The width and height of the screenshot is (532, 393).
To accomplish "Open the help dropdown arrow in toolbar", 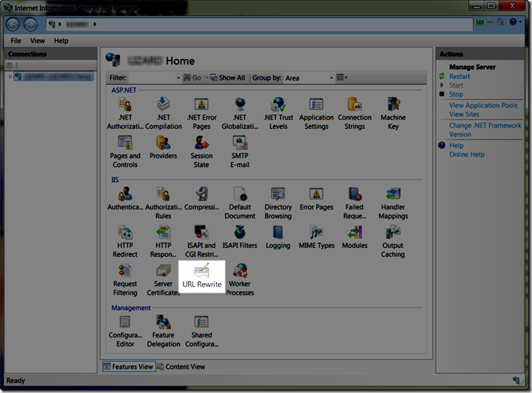I will [520, 22].
